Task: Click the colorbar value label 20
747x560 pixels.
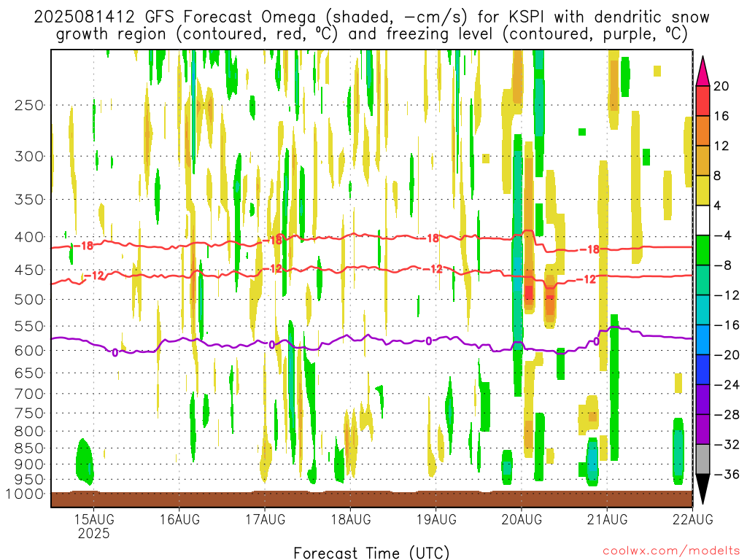Action: click(721, 86)
